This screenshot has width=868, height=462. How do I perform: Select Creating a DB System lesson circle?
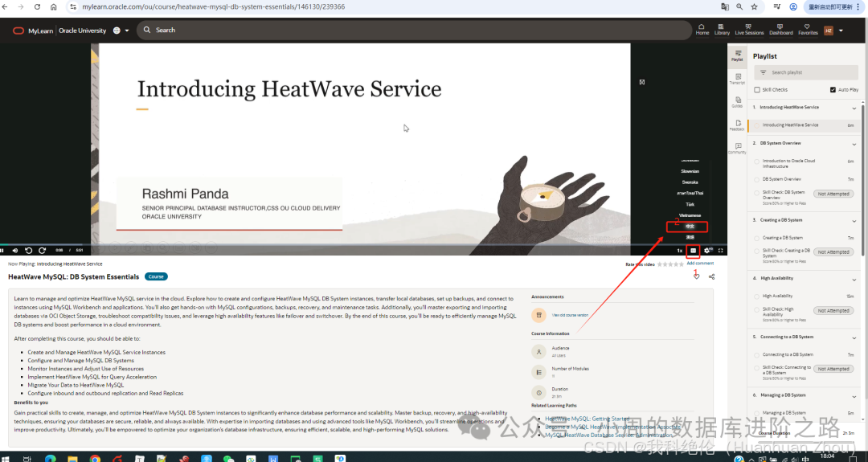[757, 238]
